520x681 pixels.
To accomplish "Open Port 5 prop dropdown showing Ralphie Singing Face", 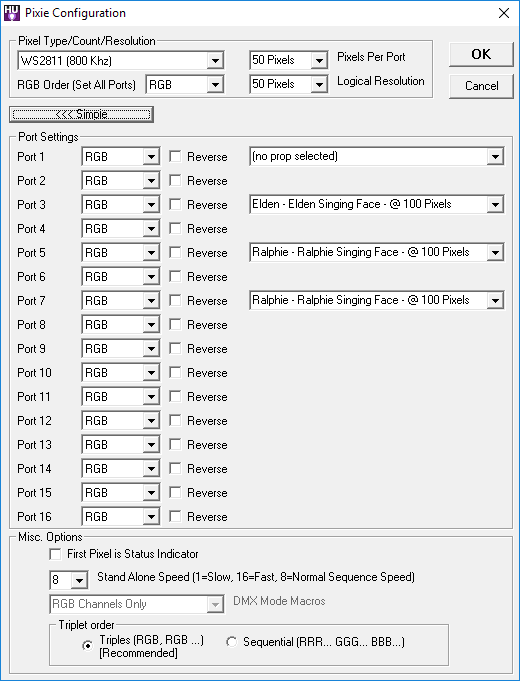I will pyautogui.click(x=377, y=252).
